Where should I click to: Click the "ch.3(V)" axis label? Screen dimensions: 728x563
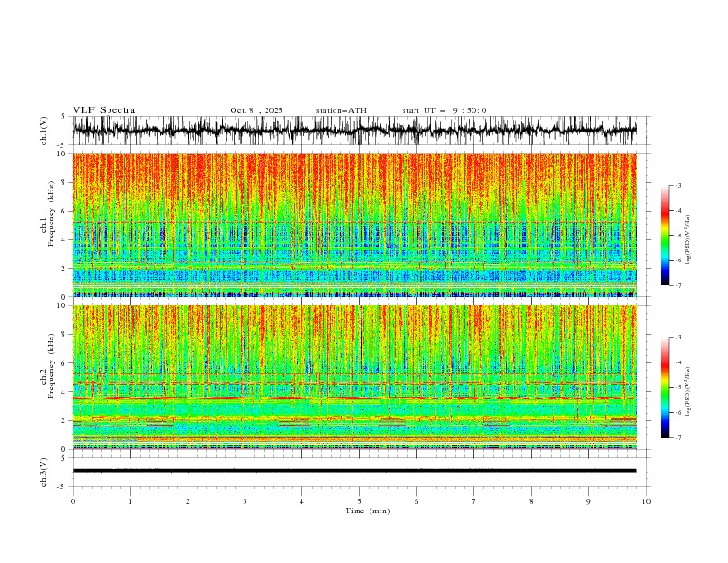click(x=44, y=472)
